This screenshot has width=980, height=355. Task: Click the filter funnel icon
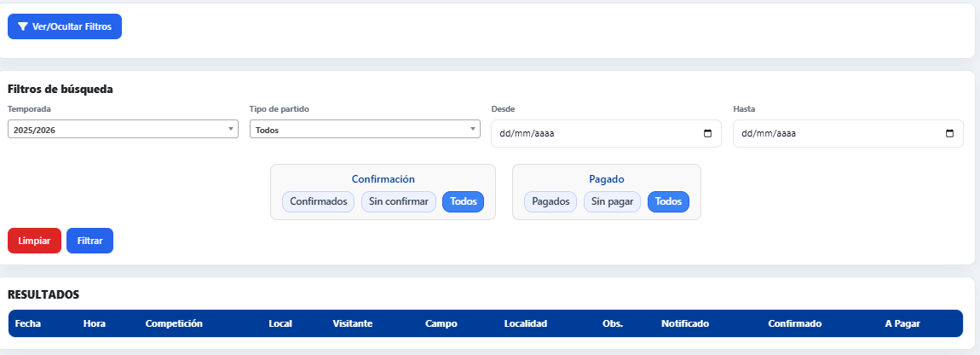23,26
